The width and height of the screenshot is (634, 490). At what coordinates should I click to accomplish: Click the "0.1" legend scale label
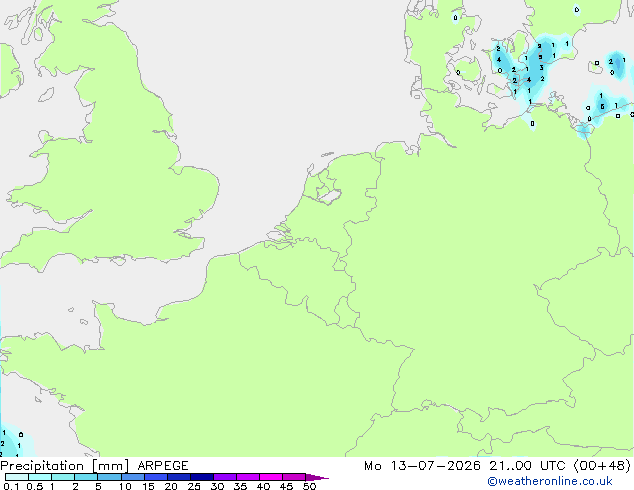coord(11,486)
